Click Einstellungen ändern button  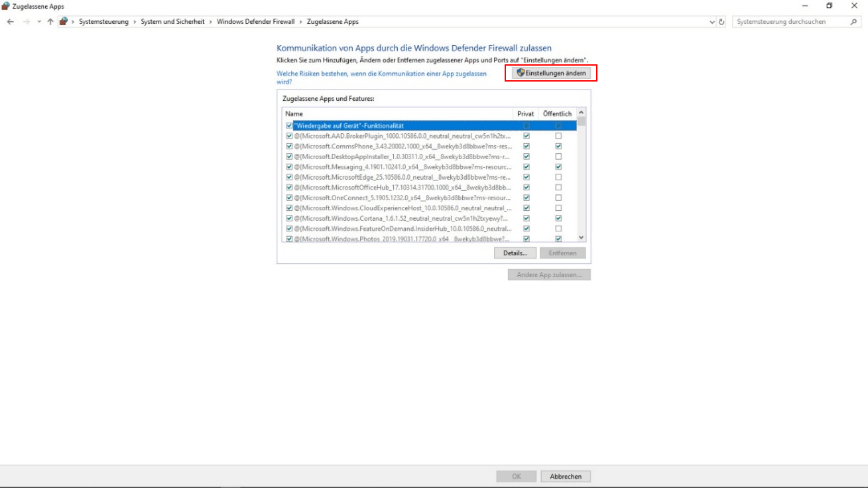click(x=551, y=73)
